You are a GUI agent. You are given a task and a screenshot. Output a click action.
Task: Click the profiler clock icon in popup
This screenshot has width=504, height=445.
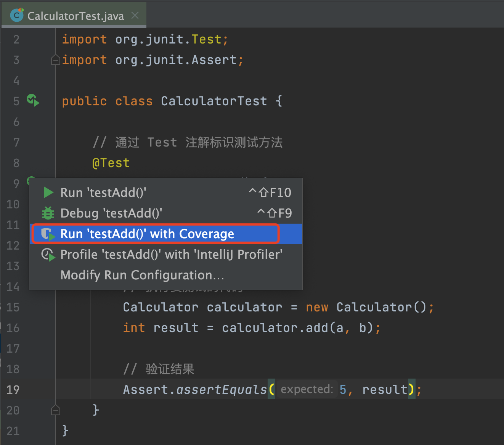[x=48, y=255]
